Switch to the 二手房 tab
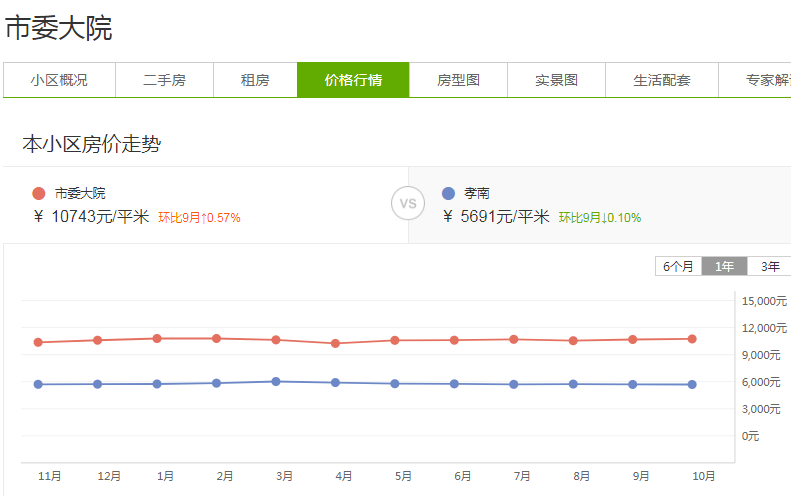This screenshot has height=496, width=791. pyautogui.click(x=164, y=80)
